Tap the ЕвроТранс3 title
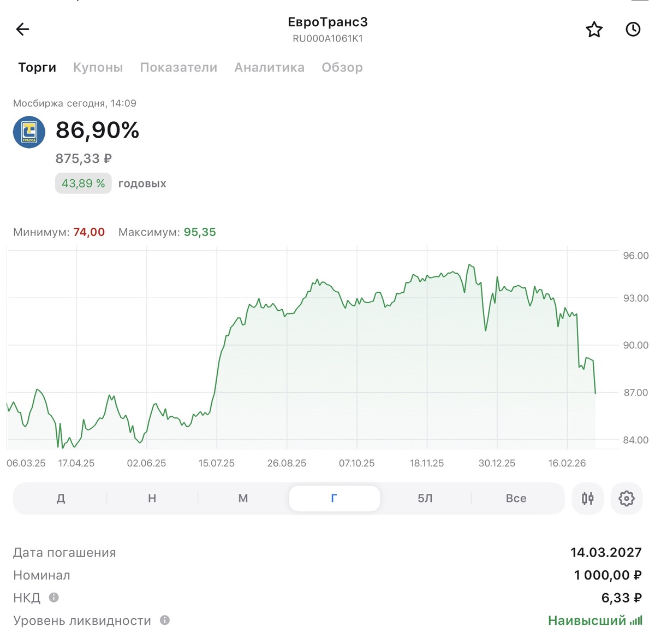This screenshot has height=644, width=655. (x=327, y=22)
